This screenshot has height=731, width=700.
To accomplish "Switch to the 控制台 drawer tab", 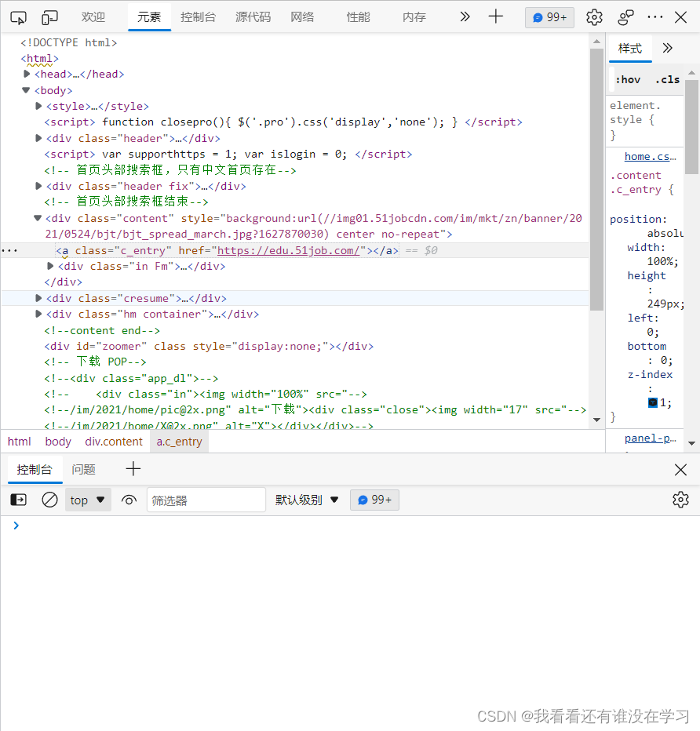I will coord(35,469).
